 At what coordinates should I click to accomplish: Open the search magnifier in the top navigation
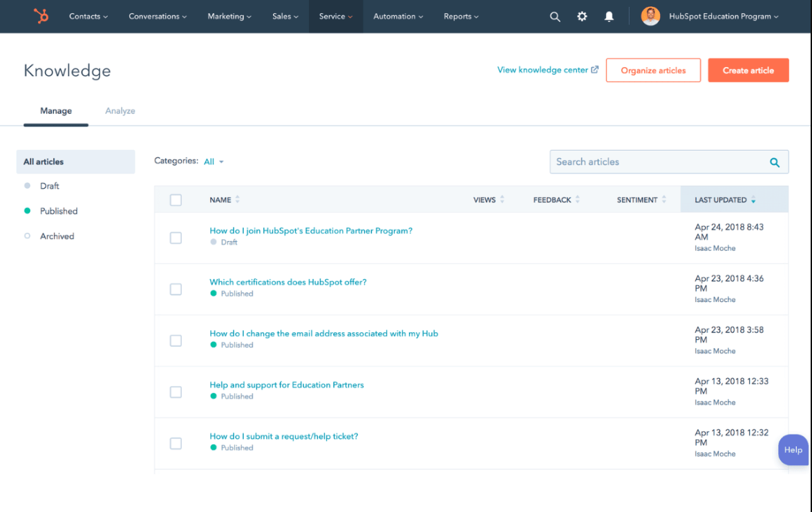point(555,16)
